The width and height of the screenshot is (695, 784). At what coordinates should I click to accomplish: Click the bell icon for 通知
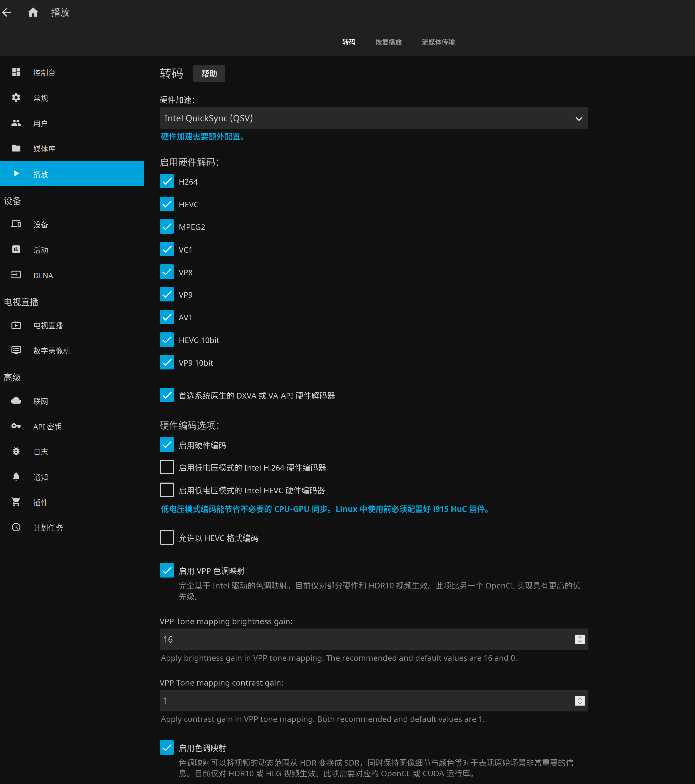(16, 477)
